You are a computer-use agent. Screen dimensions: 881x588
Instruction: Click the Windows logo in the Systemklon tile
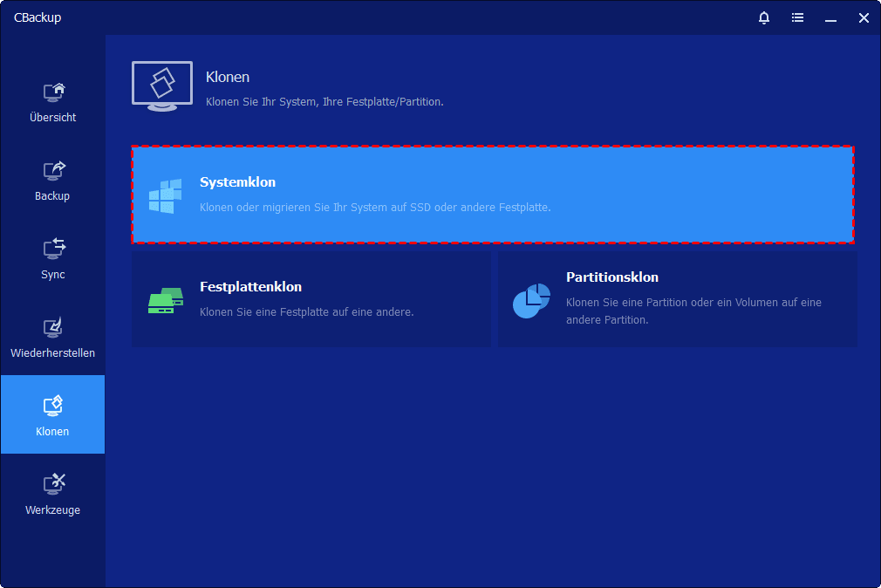point(165,195)
